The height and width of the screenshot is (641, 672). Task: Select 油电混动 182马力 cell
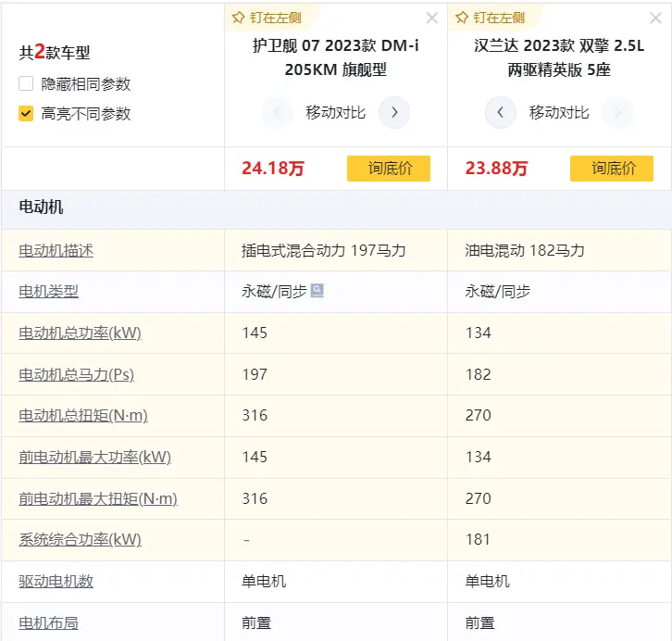click(559, 250)
